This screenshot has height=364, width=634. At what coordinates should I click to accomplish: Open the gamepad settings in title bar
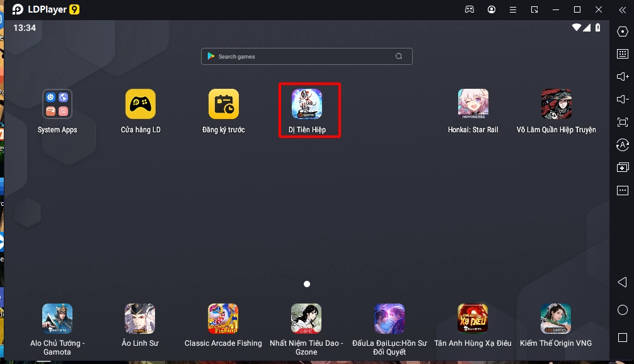pos(470,9)
